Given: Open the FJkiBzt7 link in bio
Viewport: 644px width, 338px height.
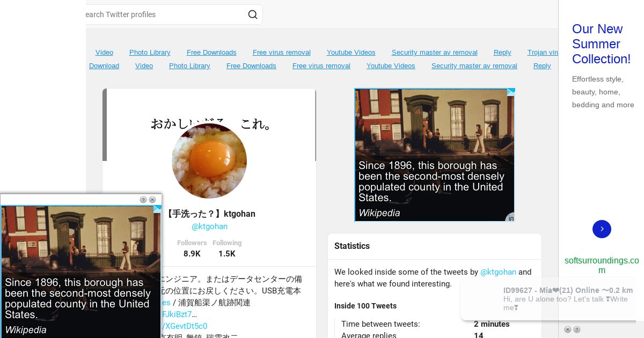Looking at the screenshot, I should pyautogui.click(x=179, y=314).
